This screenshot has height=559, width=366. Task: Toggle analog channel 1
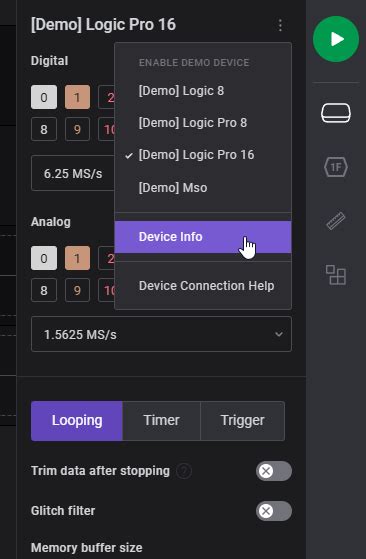click(77, 258)
